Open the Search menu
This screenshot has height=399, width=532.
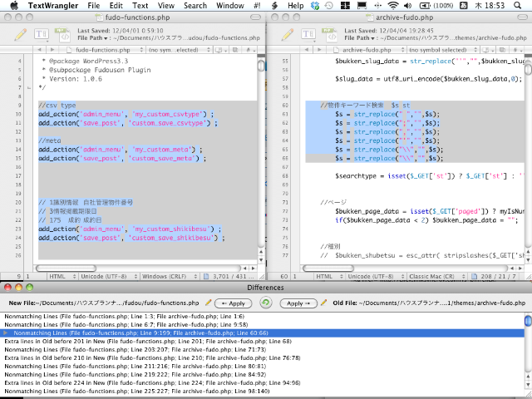pos(195,6)
